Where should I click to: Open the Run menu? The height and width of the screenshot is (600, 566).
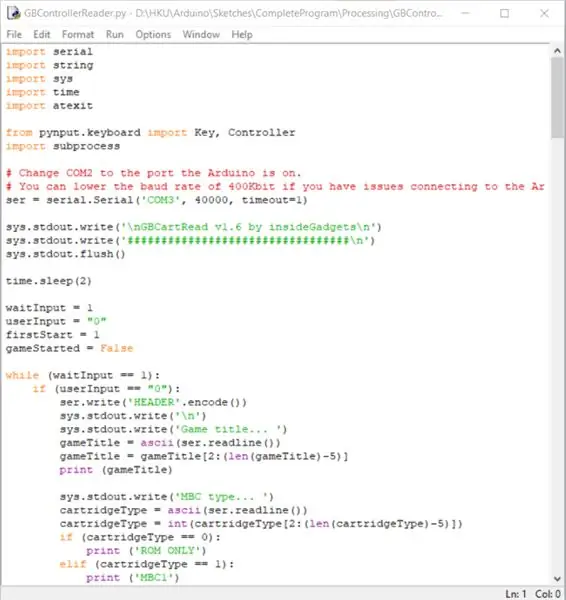pyautogui.click(x=114, y=34)
